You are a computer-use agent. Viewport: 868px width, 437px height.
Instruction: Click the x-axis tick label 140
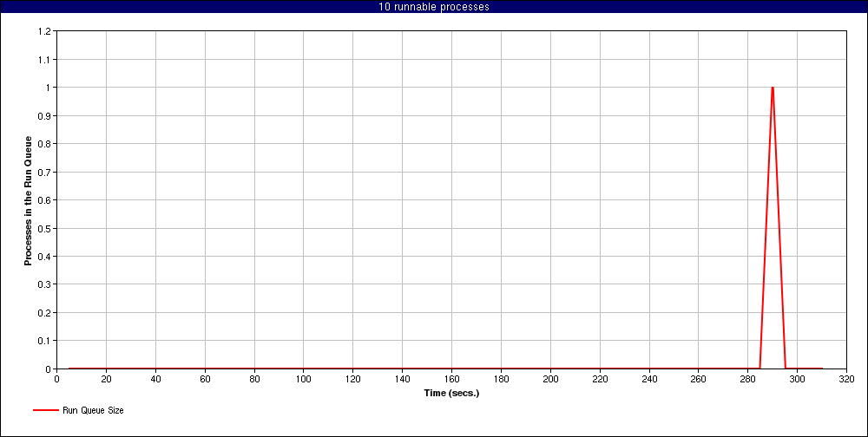point(403,379)
